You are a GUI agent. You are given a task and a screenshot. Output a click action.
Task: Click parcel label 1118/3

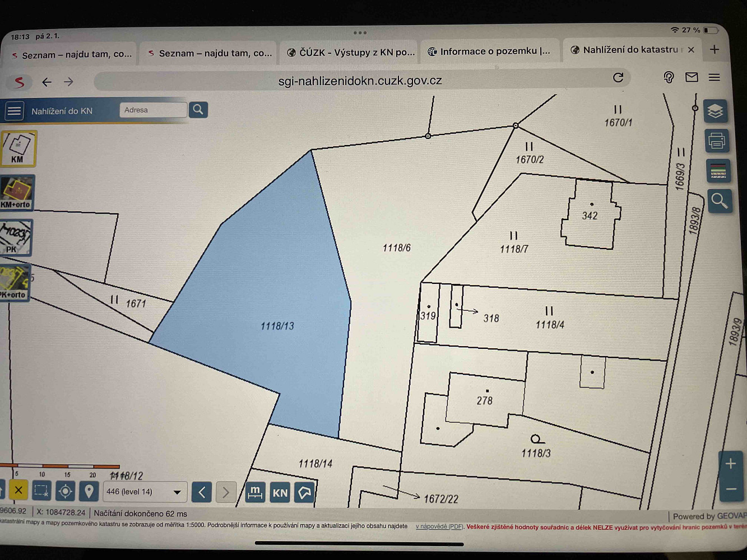pos(536,453)
